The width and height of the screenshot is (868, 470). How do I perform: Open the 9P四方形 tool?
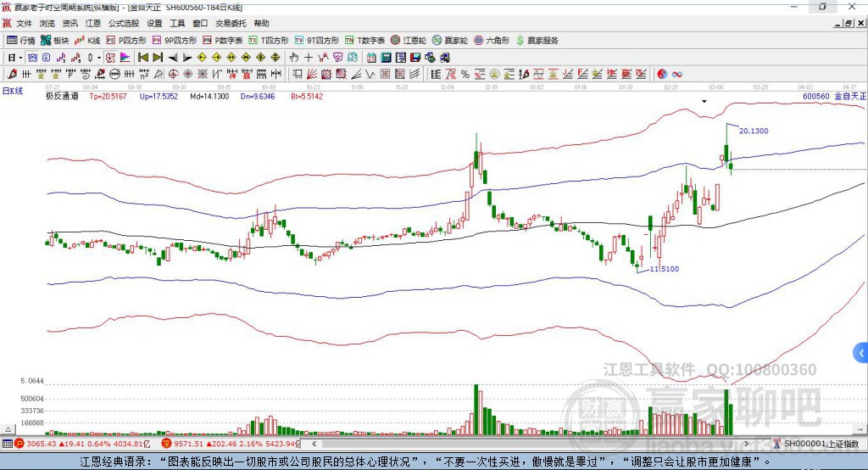tap(175, 41)
